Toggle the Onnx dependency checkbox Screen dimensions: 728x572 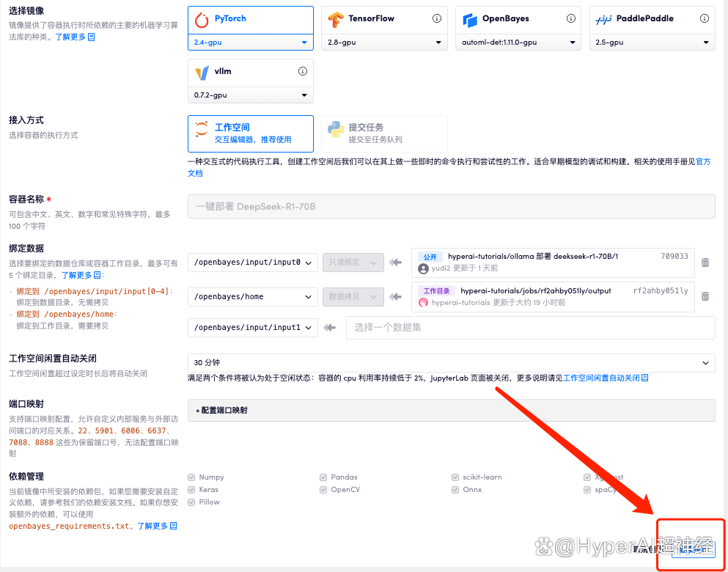tap(455, 490)
